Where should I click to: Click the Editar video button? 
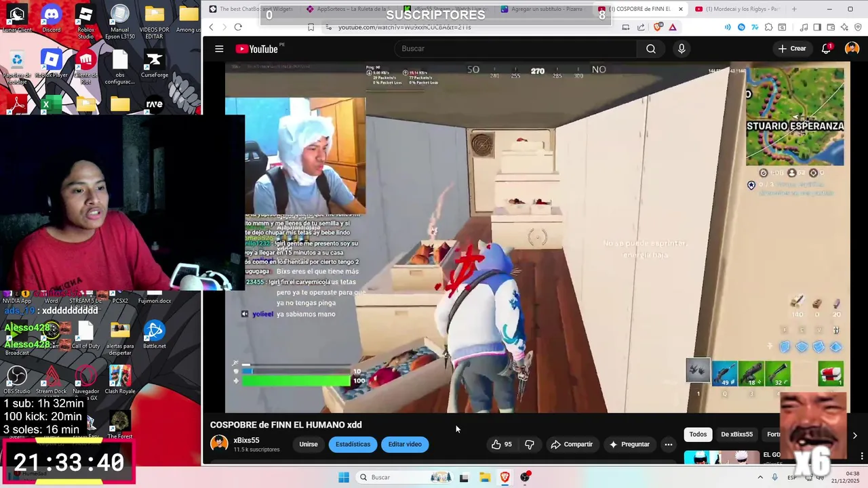click(405, 445)
